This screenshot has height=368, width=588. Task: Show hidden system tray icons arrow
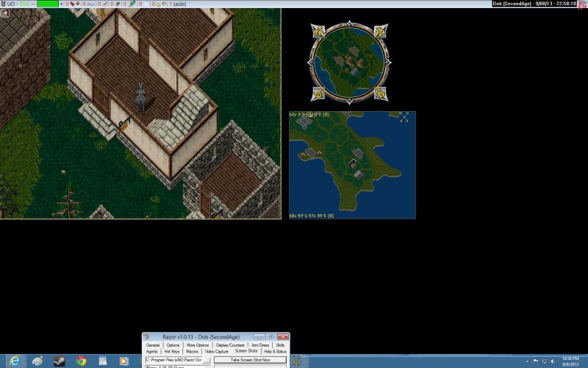[x=527, y=361]
